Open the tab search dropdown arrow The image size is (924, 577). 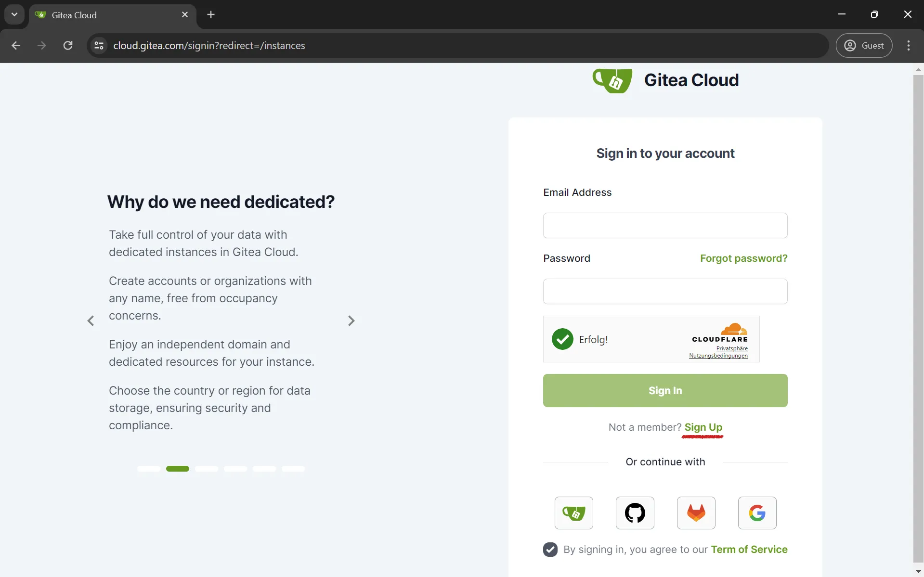click(x=14, y=14)
